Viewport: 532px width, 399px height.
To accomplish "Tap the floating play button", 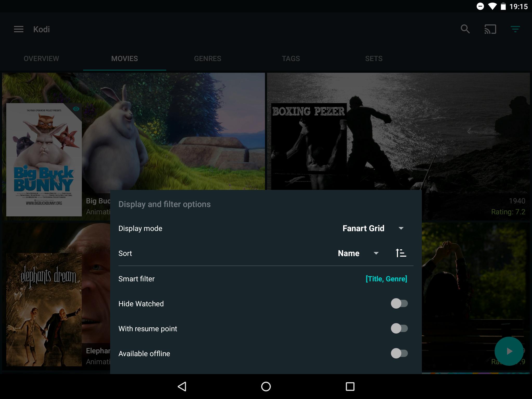I will point(509,351).
